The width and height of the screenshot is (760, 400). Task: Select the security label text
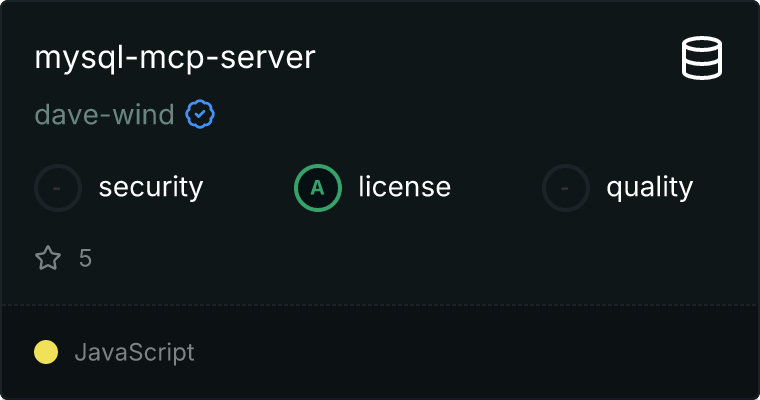(150, 187)
